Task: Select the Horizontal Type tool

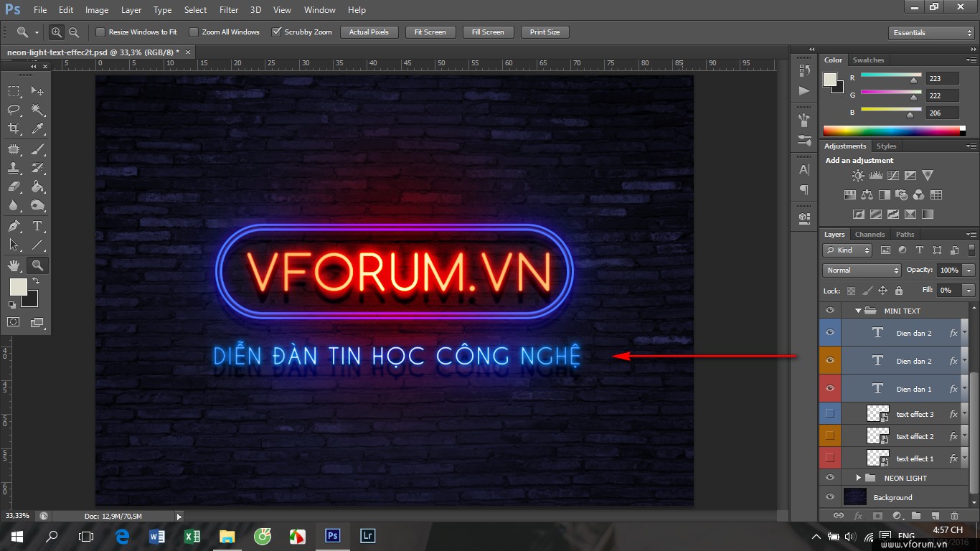Action: (37, 226)
